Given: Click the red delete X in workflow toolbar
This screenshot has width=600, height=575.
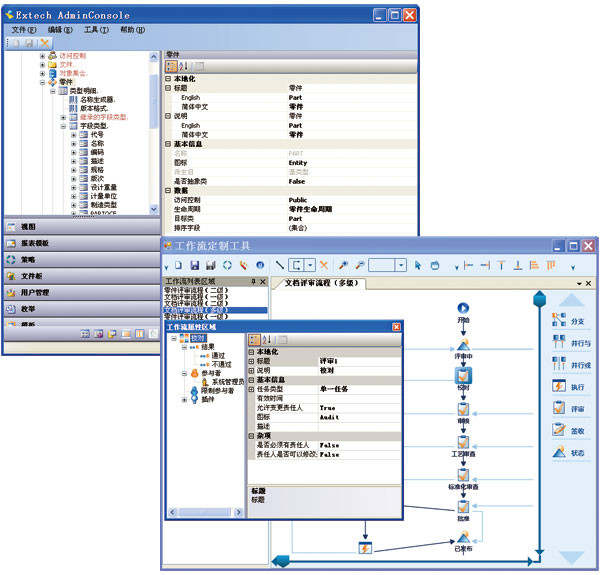Looking at the screenshot, I should coord(323,265).
